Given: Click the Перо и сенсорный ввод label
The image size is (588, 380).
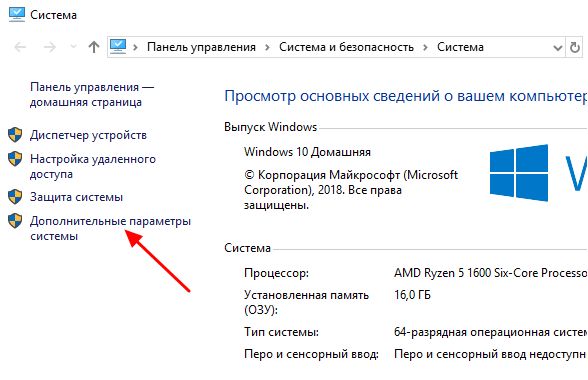Looking at the screenshot, I should pyautogui.click(x=311, y=354).
